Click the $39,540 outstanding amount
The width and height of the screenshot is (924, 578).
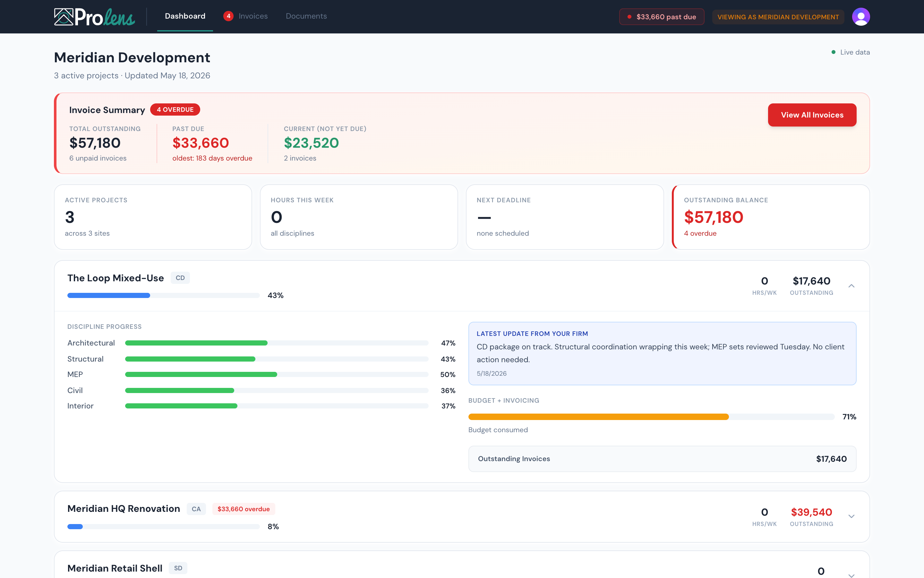(811, 512)
